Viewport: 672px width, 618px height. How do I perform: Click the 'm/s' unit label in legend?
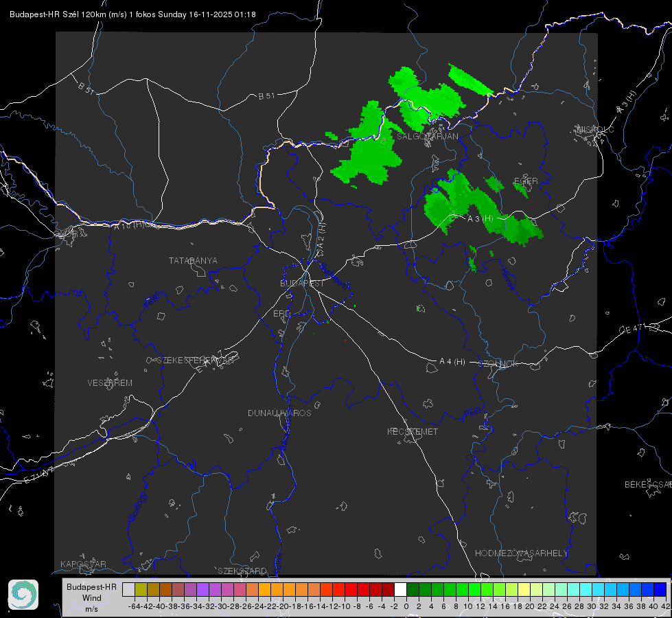(x=91, y=608)
